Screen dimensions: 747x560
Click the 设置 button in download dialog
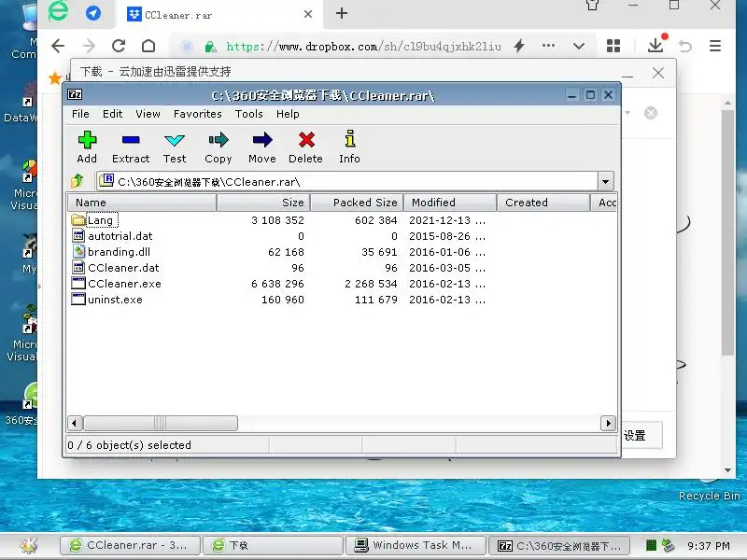tap(641, 435)
